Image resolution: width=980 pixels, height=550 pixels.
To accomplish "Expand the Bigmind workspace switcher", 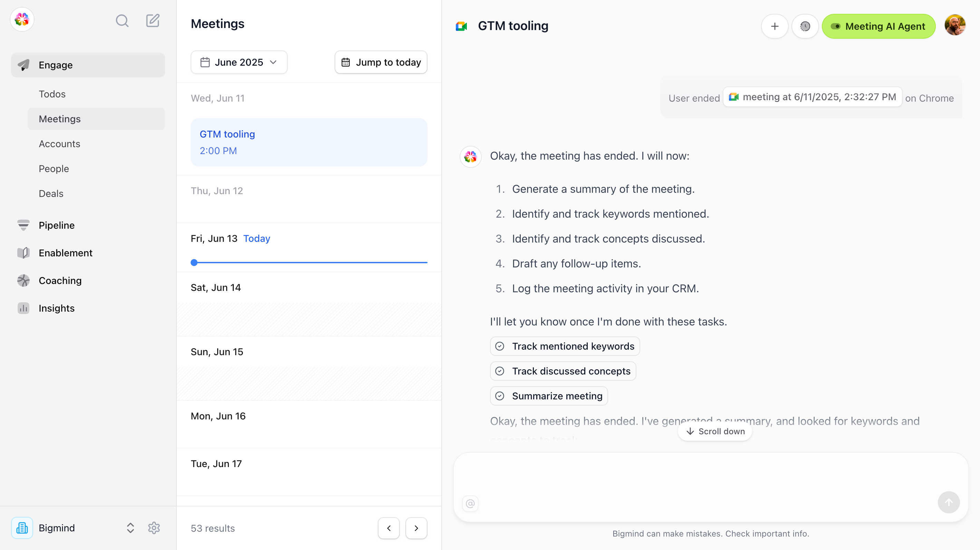I will tap(130, 528).
